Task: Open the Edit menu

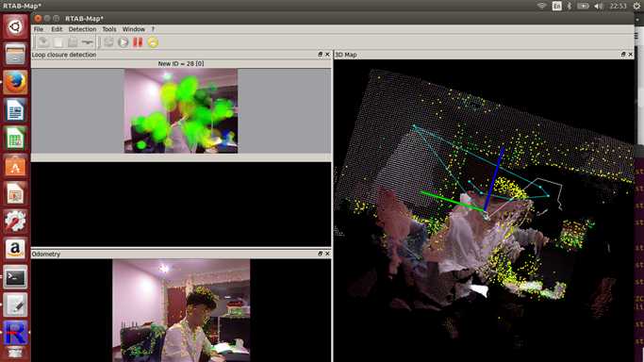Action: pyautogui.click(x=57, y=29)
